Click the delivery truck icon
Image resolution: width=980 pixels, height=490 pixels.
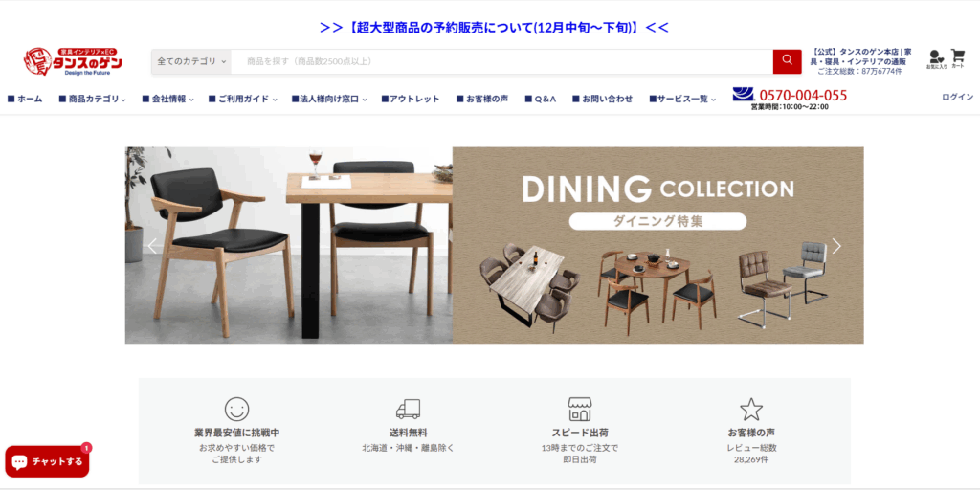408,409
